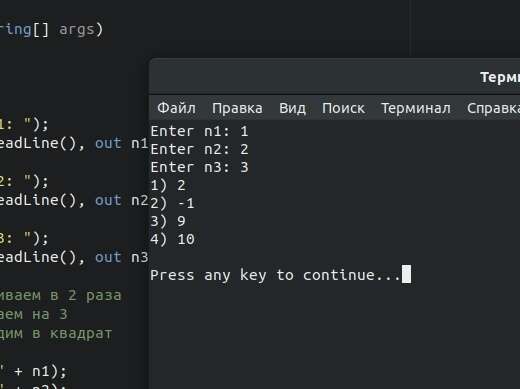Click the comment ending 'в квадрат'
This screenshot has height=389, width=520.
coord(56,334)
